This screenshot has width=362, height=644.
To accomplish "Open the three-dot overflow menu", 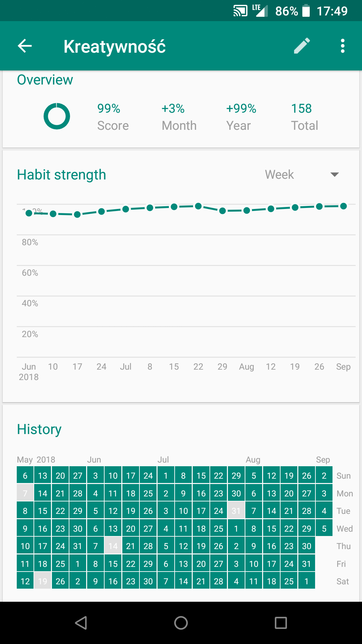I will (342, 46).
